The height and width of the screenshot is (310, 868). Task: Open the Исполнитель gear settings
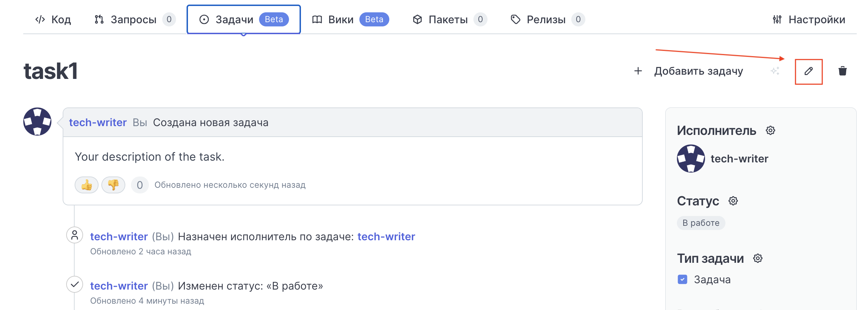tap(770, 131)
